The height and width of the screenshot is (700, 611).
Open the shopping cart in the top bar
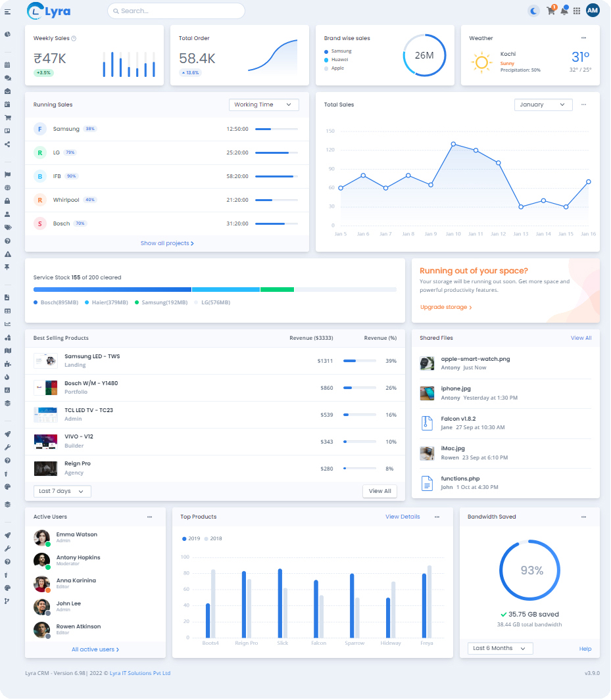point(551,11)
